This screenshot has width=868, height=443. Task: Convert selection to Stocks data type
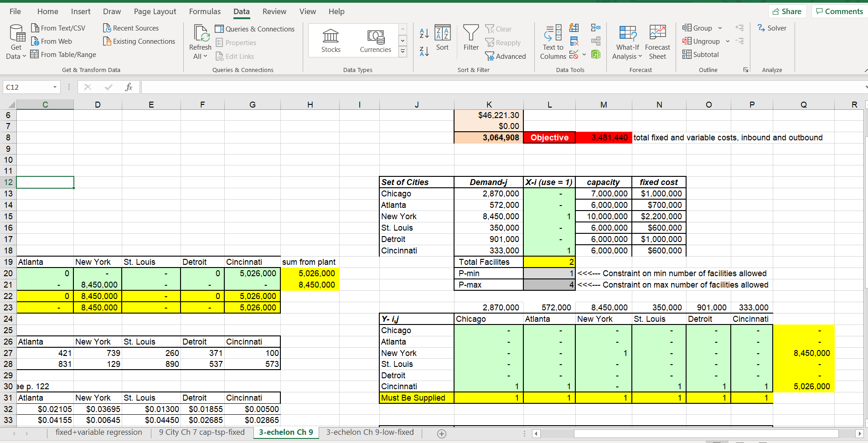331,41
